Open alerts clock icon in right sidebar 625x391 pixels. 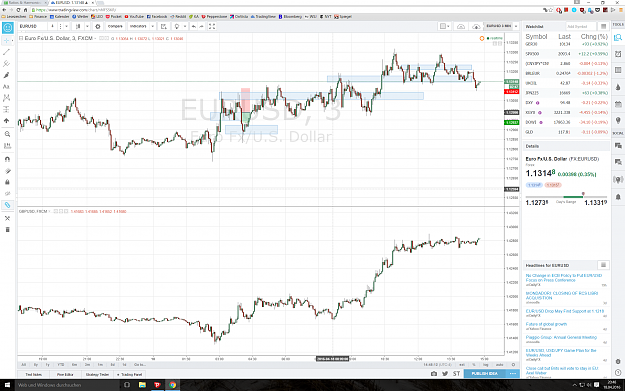(618, 54)
